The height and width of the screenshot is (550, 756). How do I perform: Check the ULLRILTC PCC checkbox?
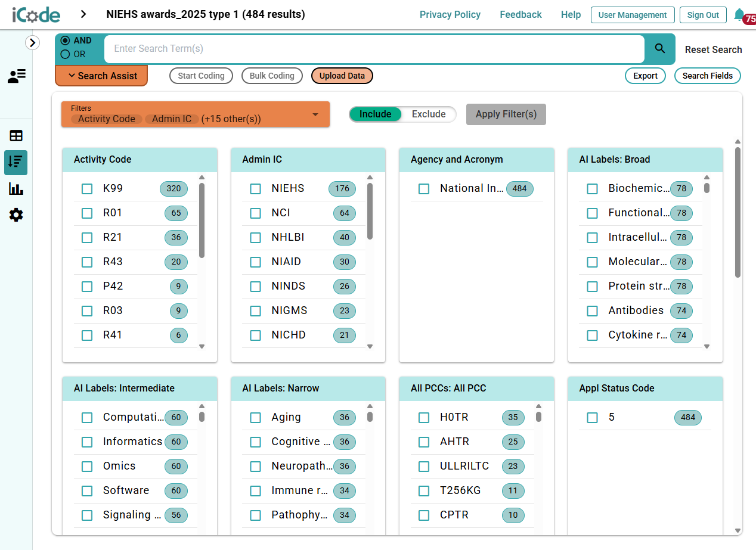[x=424, y=467]
